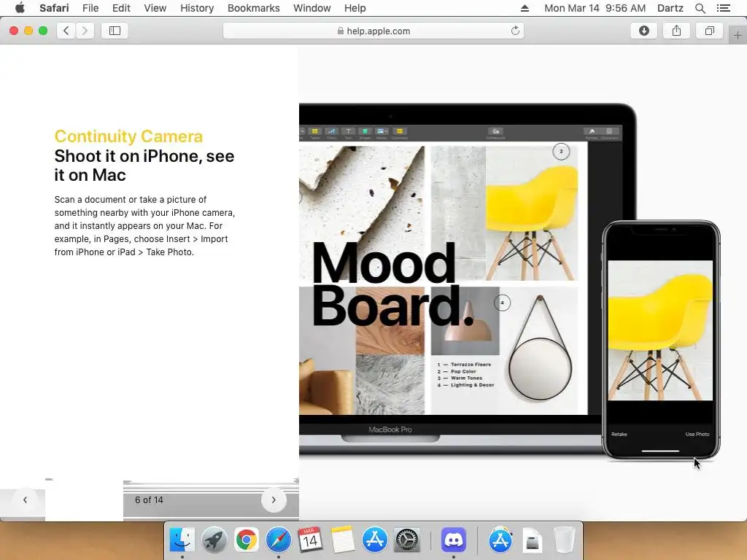Open the View menu
This screenshot has width=747, height=560.
coord(155,8)
